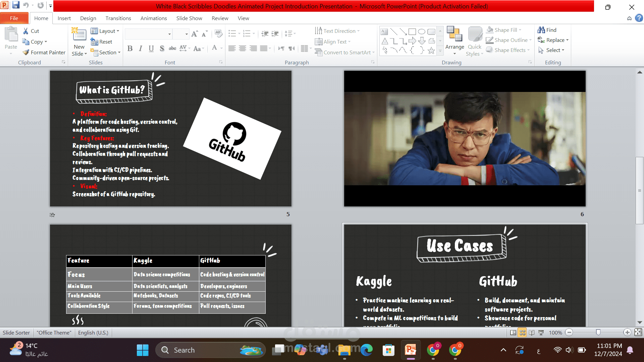The image size is (644, 362).
Task: Increase font size with Grow Font
Action: [195, 34]
